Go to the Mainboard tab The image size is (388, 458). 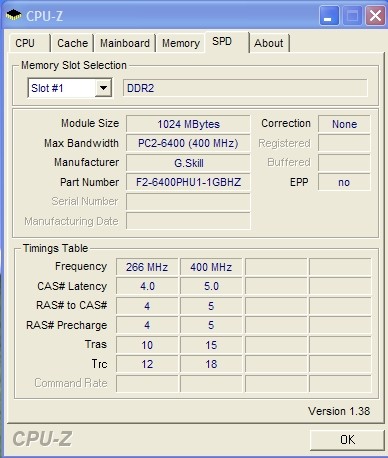point(125,43)
